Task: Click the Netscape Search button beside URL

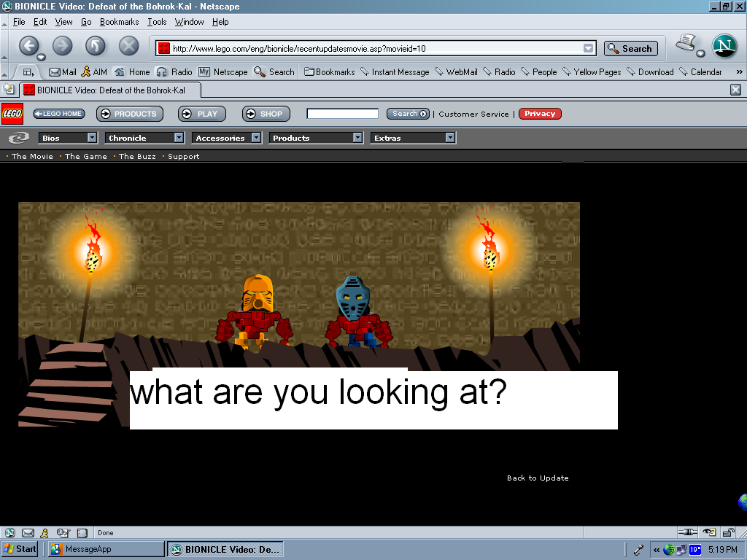Action: (x=631, y=49)
